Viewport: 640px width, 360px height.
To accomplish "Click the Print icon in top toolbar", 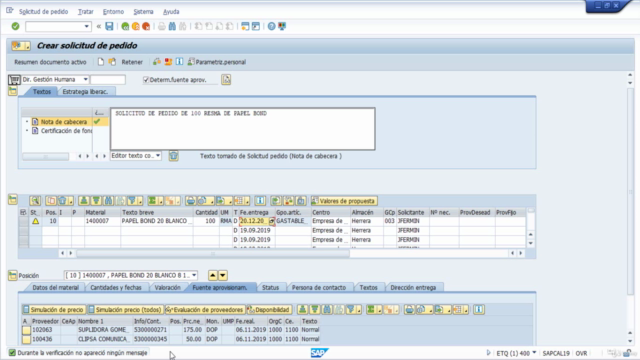I will point(162,26).
